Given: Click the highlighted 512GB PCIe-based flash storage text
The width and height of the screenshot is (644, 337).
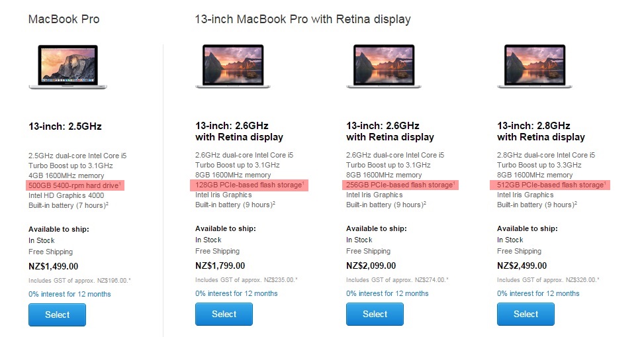Looking at the screenshot, I should coord(550,185).
